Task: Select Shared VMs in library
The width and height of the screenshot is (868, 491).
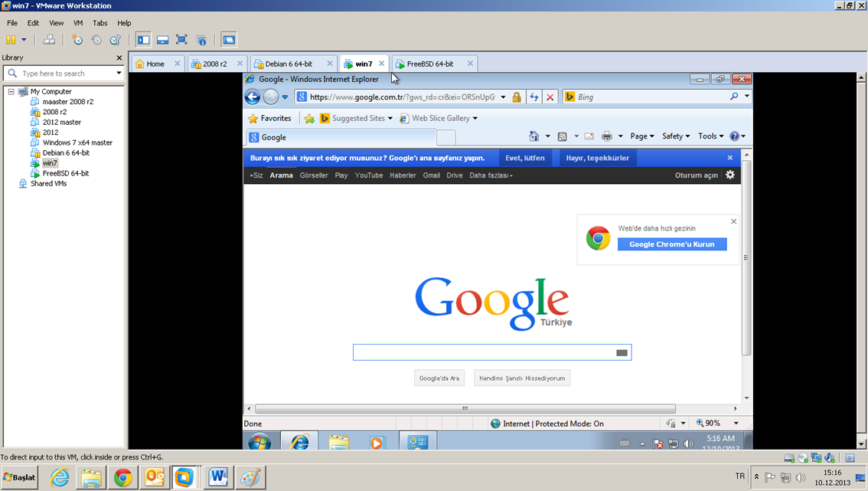Action: coord(48,183)
